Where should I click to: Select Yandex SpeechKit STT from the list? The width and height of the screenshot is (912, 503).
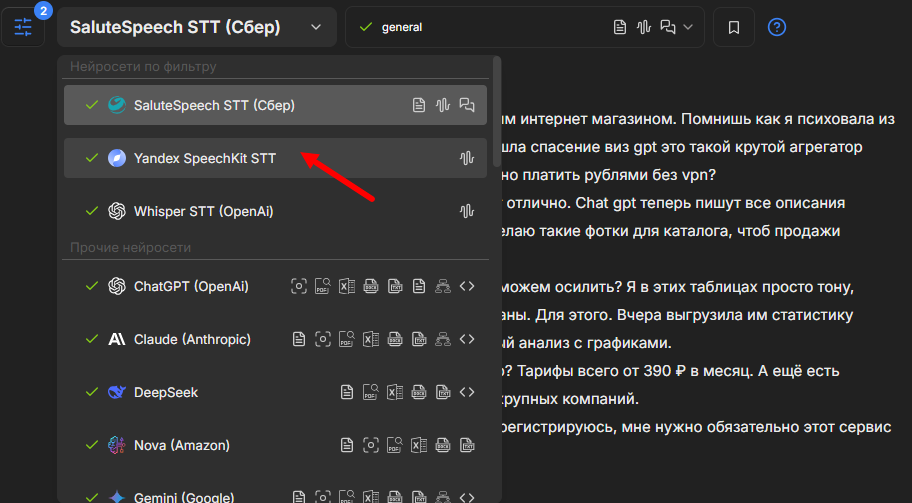click(205, 158)
